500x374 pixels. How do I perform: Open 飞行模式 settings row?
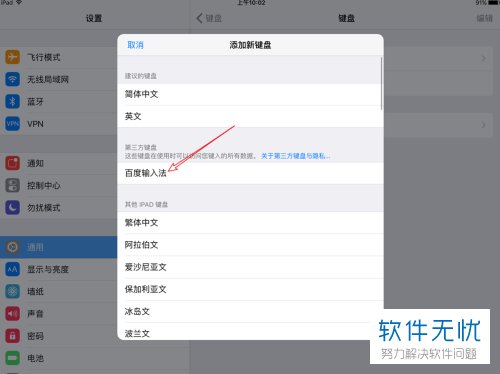pyautogui.click(x=59, y=57)
